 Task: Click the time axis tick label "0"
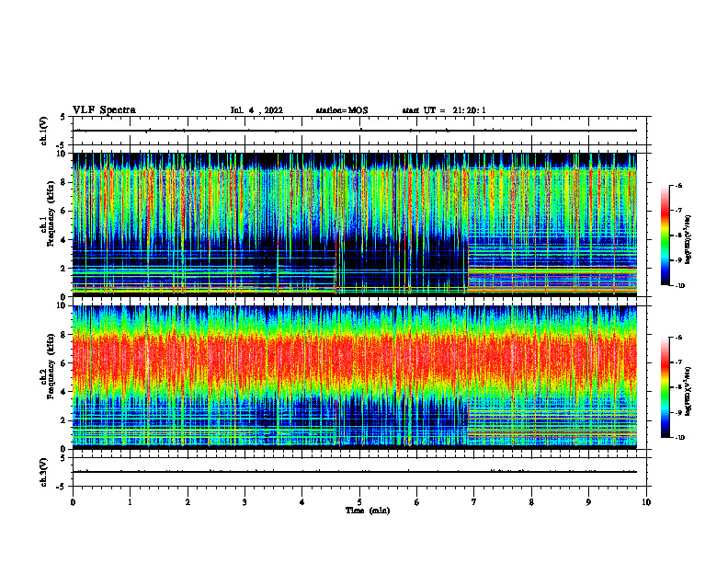(x=73, y=502)
